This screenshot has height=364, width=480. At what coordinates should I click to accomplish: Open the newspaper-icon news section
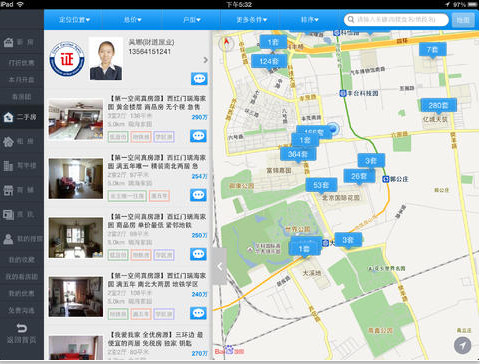click(x=22, y=214)
